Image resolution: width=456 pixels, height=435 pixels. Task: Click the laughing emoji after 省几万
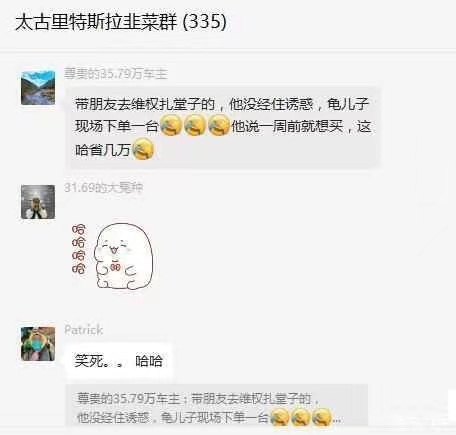[x=143, y=149]
